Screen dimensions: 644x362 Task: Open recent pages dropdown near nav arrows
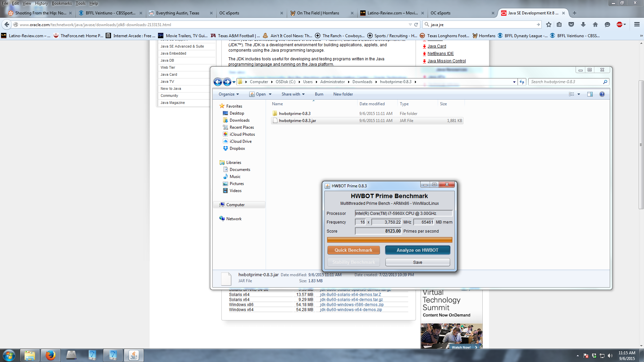click(234, 82)
